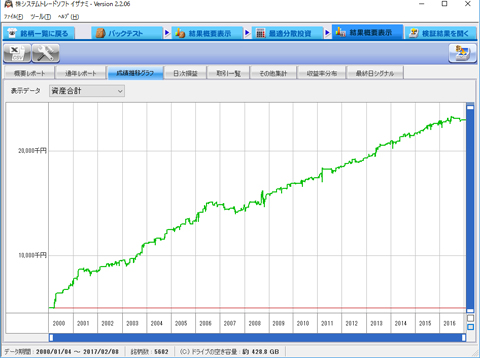Click 検証結果を開く in the top bar

click(x=441, y=33)
